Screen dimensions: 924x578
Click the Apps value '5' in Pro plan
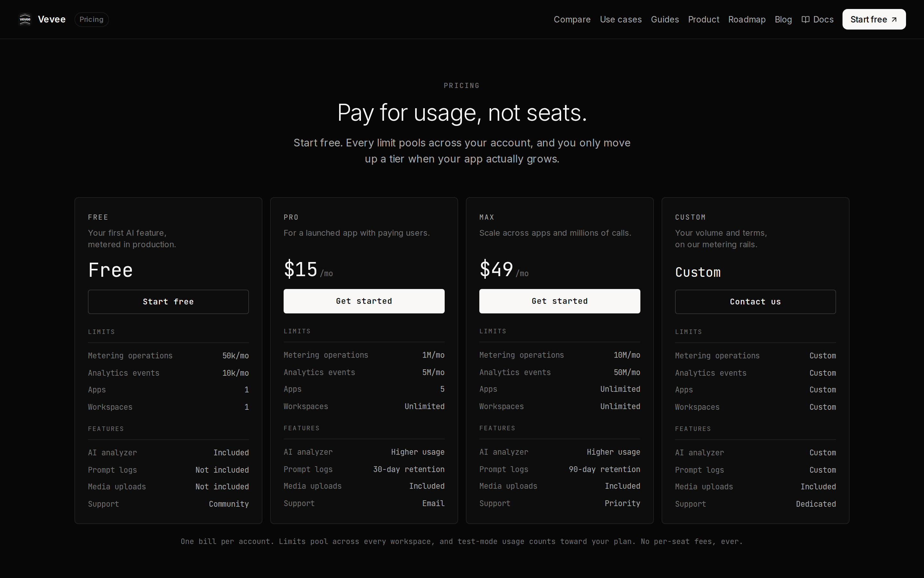click(442, 389)
